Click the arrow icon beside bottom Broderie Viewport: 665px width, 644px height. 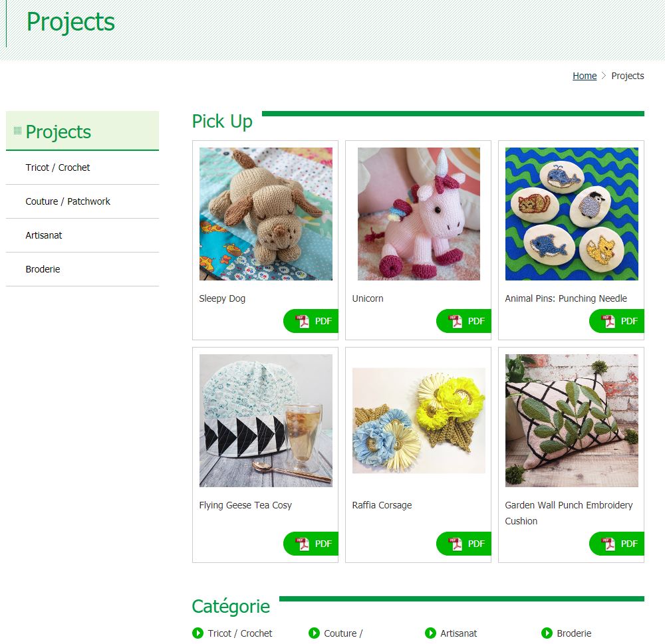(547, 633)
